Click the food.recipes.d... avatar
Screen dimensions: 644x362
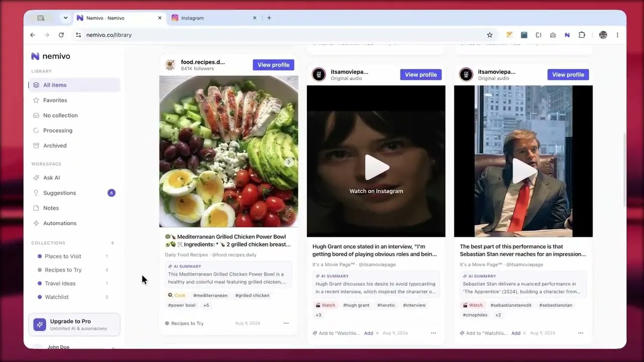(171, 65)
